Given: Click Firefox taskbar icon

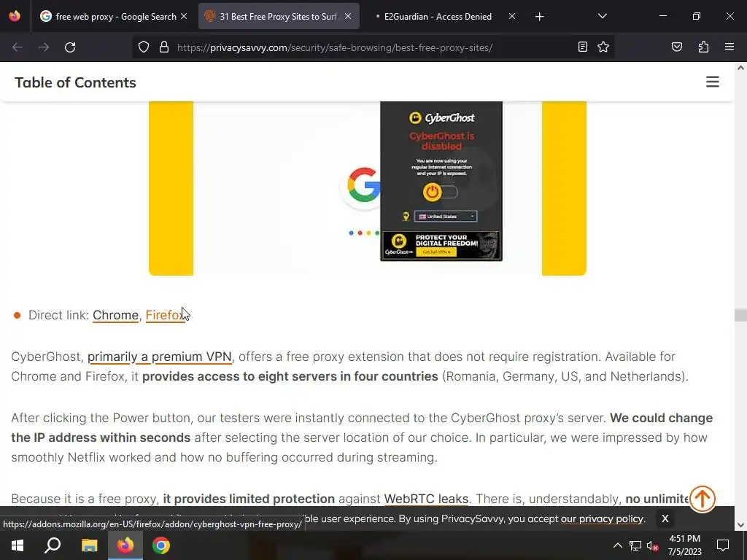Looking at the screenshot, I should (125, 545).
